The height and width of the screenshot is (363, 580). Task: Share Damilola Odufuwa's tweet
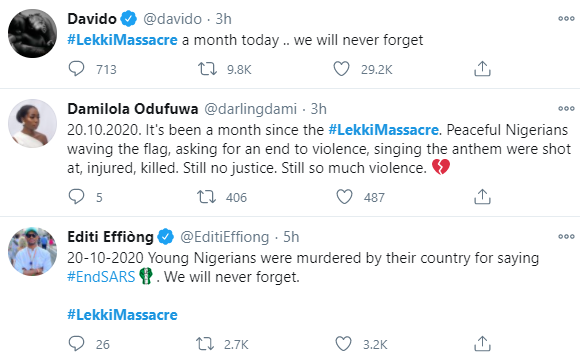(482, 196)
